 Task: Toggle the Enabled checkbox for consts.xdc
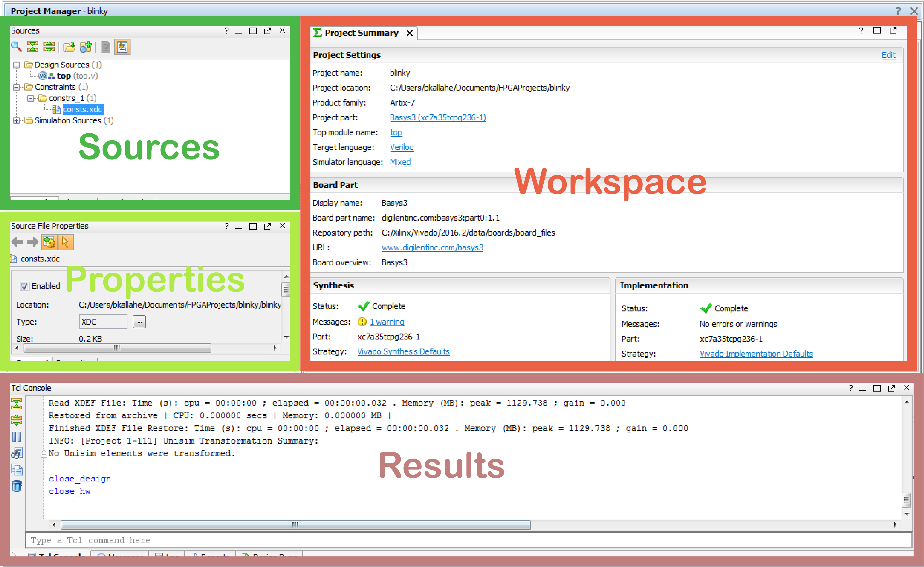coord(24,286)
